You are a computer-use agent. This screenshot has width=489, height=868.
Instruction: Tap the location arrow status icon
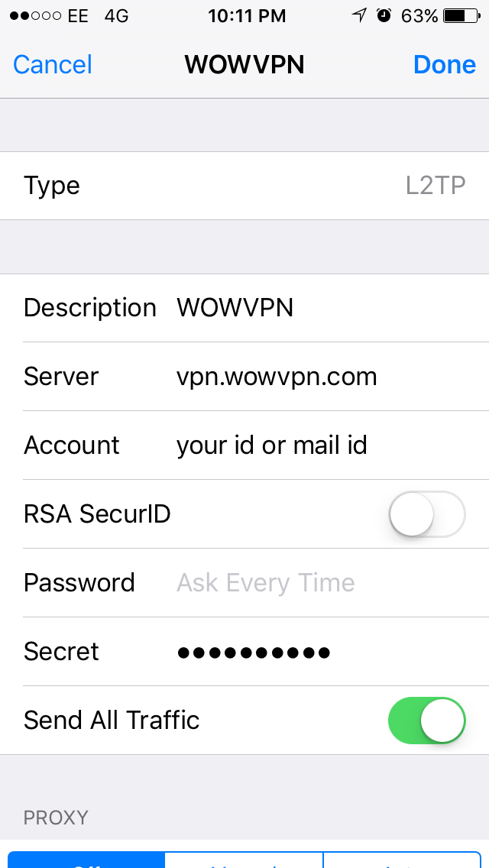359,15
